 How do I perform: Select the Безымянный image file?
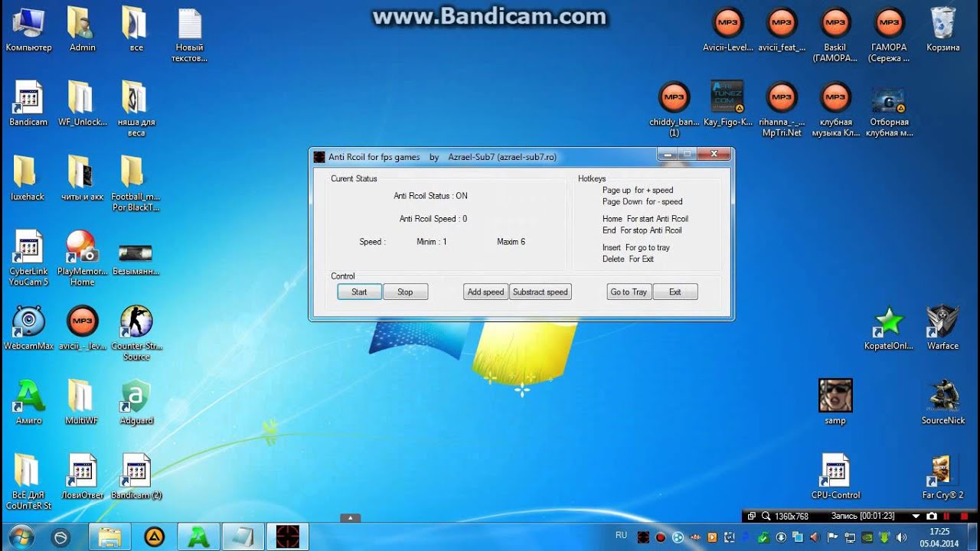pos(136,259)
